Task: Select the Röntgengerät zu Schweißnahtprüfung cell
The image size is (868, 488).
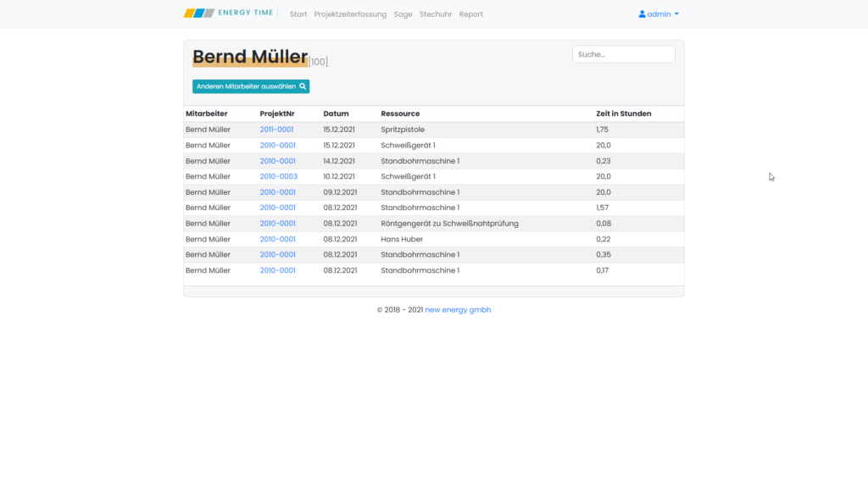Action: (449, 224)
